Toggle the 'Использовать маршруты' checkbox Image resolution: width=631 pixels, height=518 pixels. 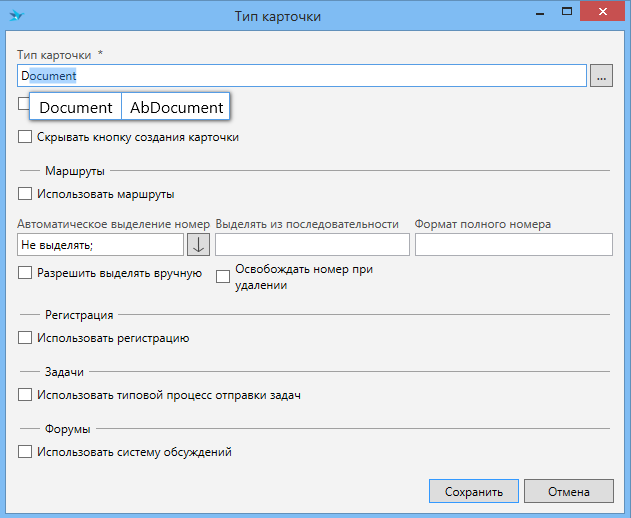click(x=25, y=194)
